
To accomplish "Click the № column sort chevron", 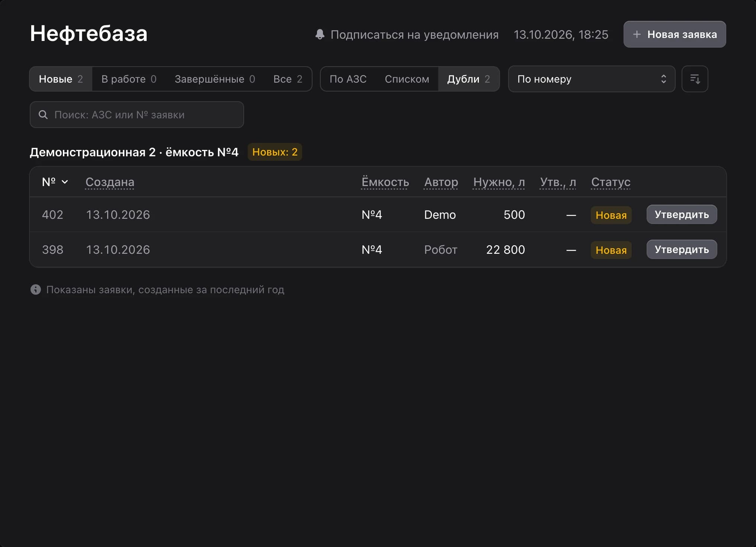I will (x=65, y=182).
